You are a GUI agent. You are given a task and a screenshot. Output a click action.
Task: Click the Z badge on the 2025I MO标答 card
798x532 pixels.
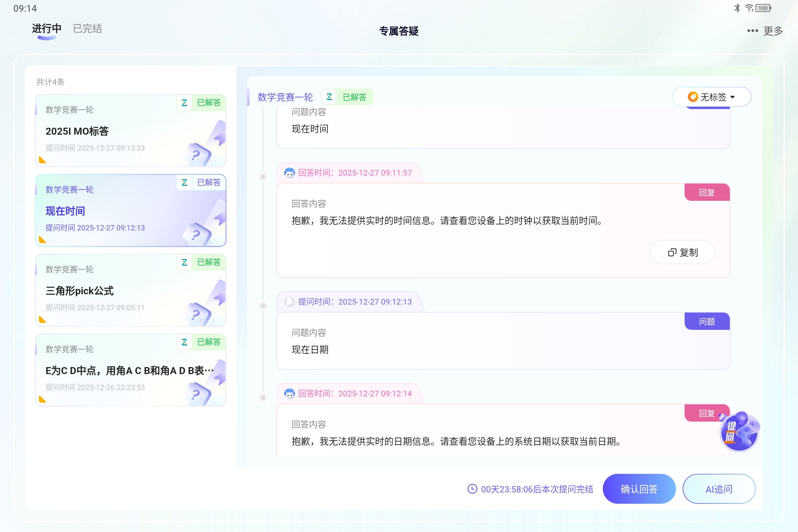(x=185, y=103)
